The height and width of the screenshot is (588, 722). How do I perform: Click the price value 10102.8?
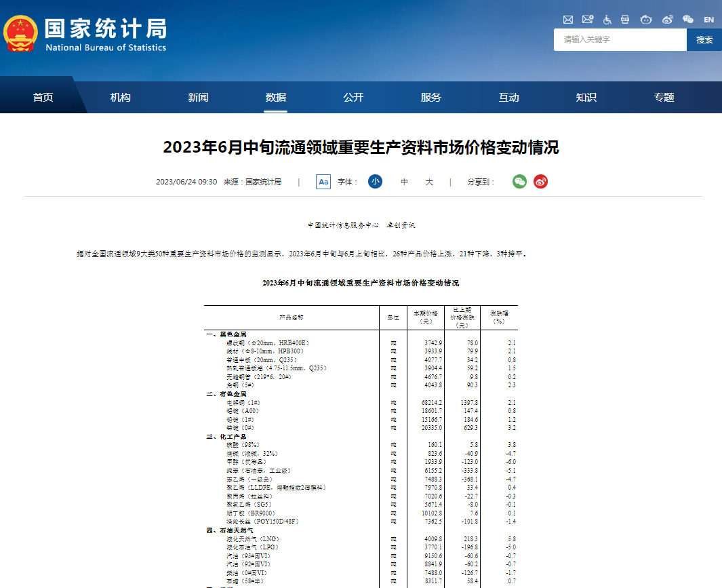[x=431, y=513]
